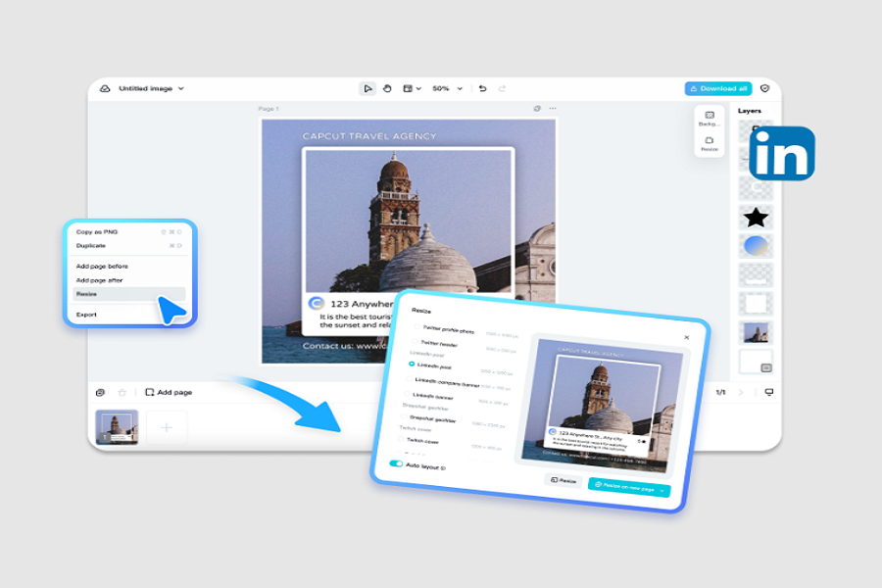The width and height of the screenshot is (882, 588).
Task: Activate the hand pan tool
Action: click(x=387, y=89)
